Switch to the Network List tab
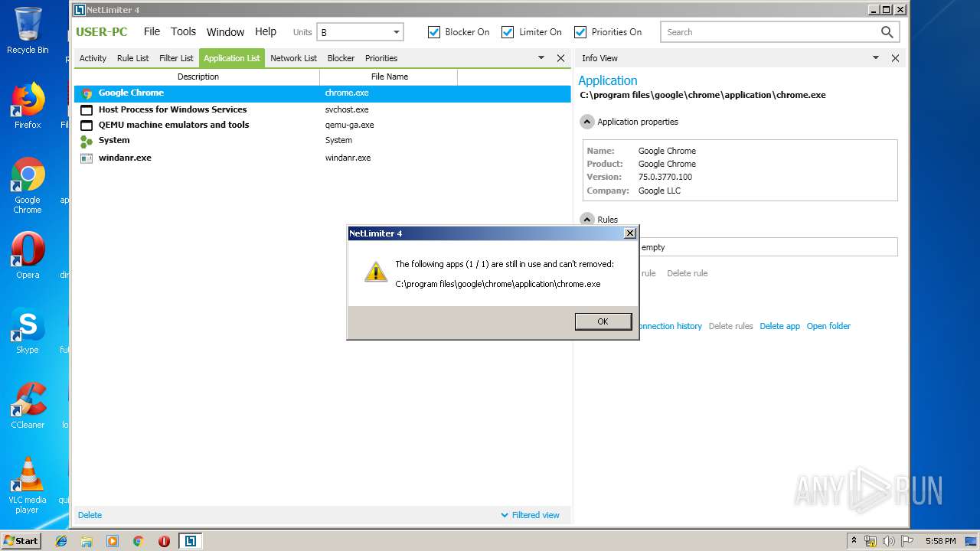Image resolution: width=980 pixels, height=551 pixels. pos(293,58)
